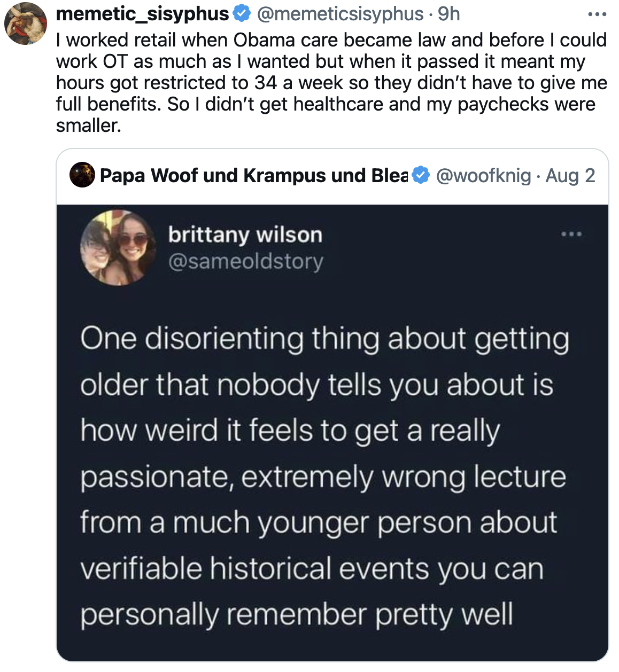
Task: Click the word "smaller." ending the tweet
Action: tap(89, 126)
